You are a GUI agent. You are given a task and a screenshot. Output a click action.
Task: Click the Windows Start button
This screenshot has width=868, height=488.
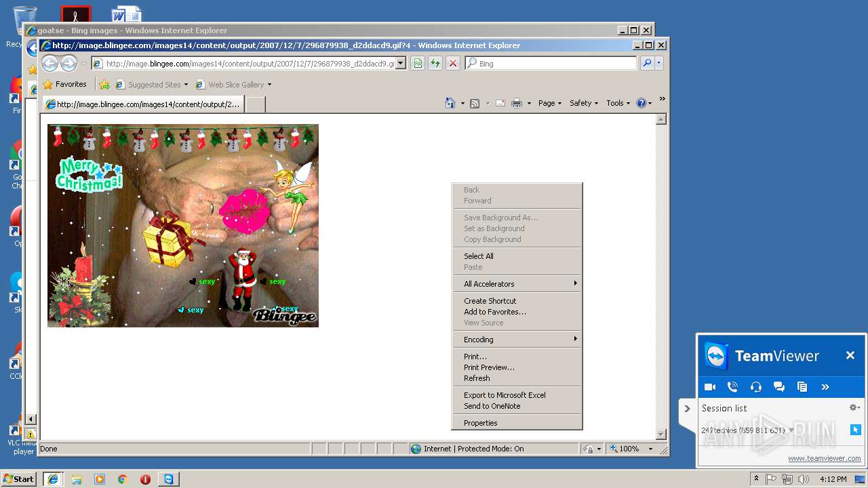click(x=19, y=479)
